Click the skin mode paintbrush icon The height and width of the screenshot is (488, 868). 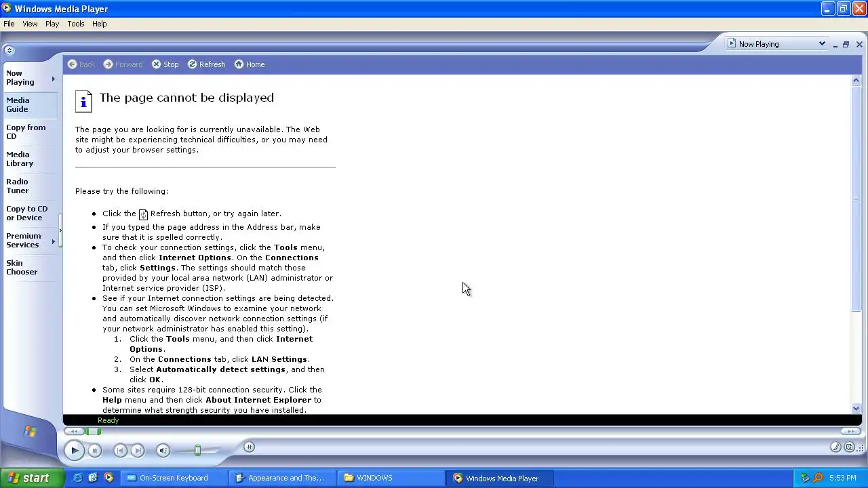(x=836, y=447)
